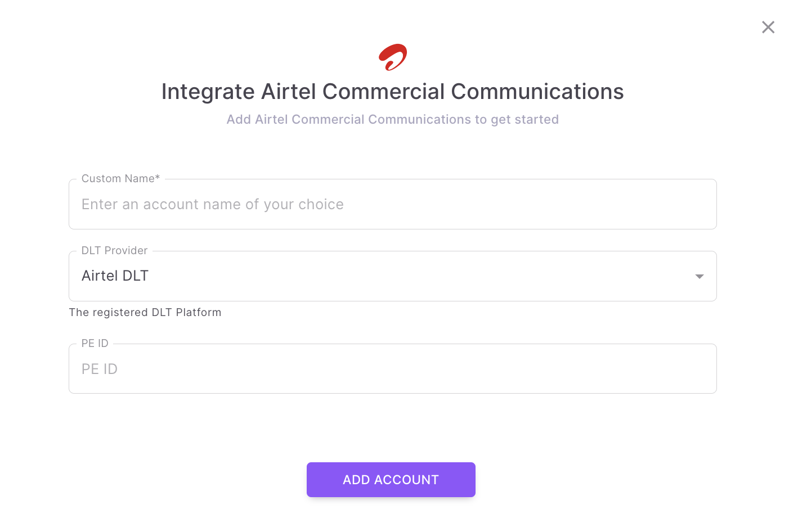Image resolution: width=789 pixels, height=532 pixels.
Task: Click the DLT Provider dropdown arrow
Action: (x=700, y=276)
